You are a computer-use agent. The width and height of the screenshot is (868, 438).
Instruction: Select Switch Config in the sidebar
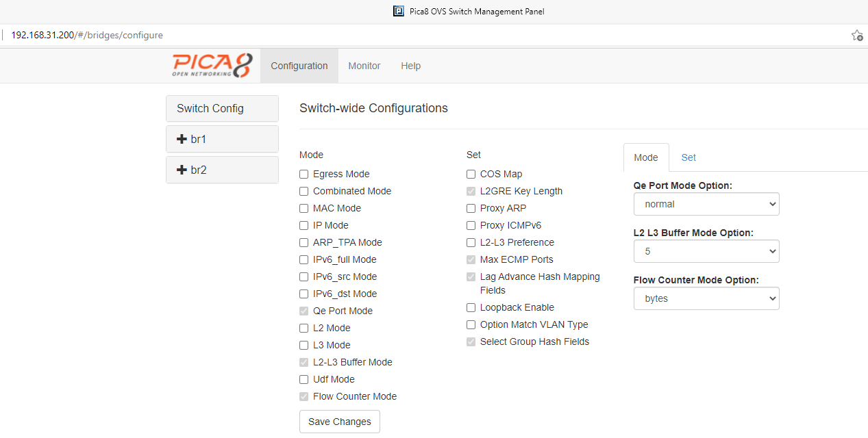click(222, 108)
